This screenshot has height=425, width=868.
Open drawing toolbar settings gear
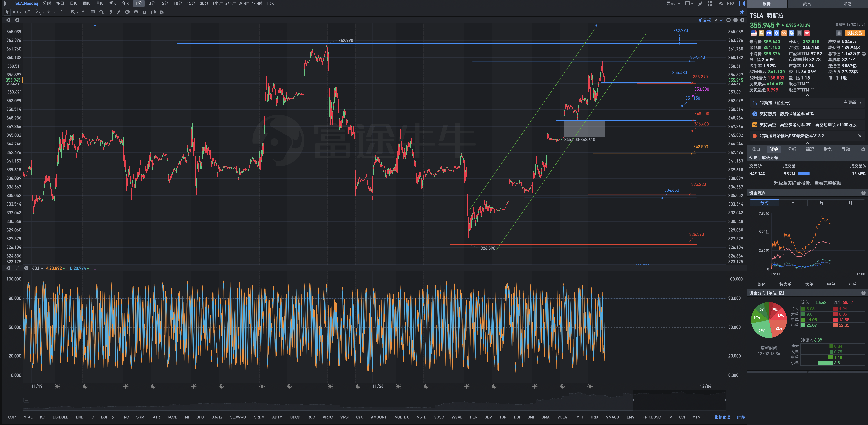[162, 12]
